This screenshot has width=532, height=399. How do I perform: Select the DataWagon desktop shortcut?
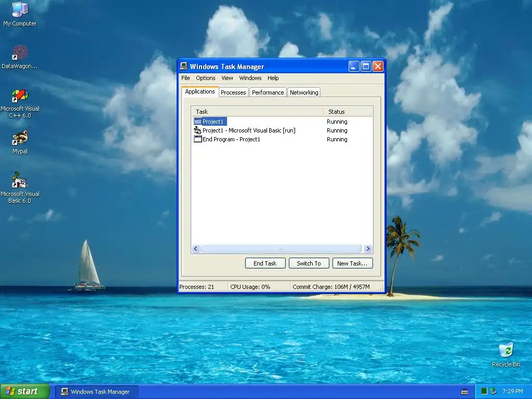20,57
